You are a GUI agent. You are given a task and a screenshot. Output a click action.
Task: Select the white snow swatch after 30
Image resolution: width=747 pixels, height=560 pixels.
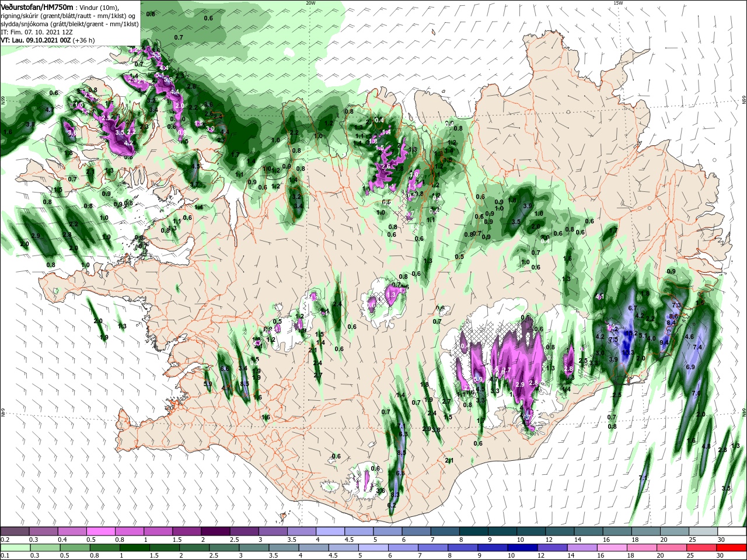pyautogui.click(x=732, y=531)
